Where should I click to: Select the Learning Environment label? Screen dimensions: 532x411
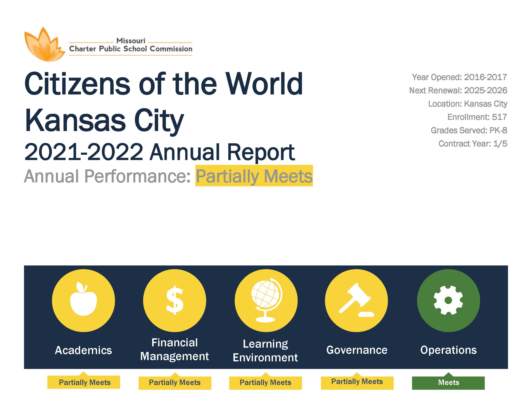(x=265, y=351)
